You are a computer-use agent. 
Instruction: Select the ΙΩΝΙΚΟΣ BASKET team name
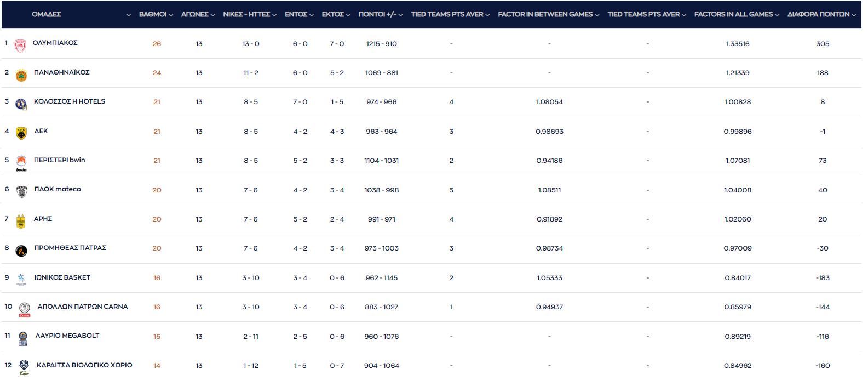[x=62, y=277]
